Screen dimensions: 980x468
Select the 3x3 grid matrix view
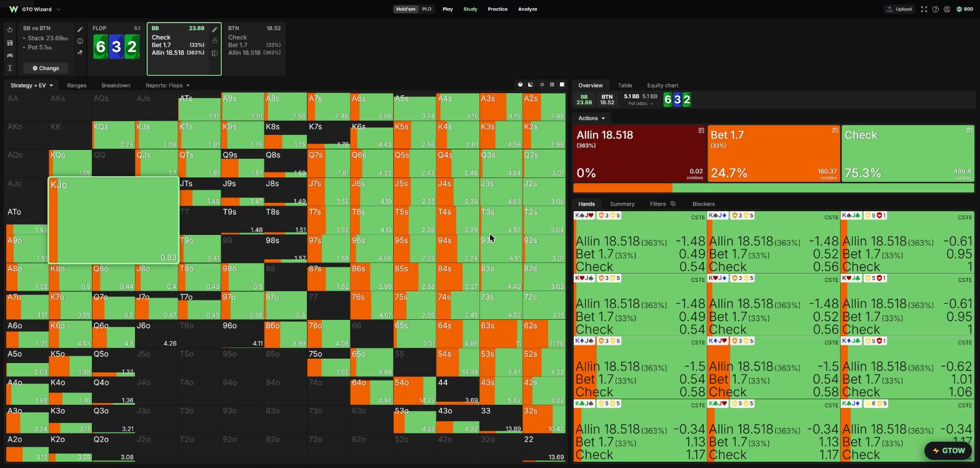tap(552, 85)
